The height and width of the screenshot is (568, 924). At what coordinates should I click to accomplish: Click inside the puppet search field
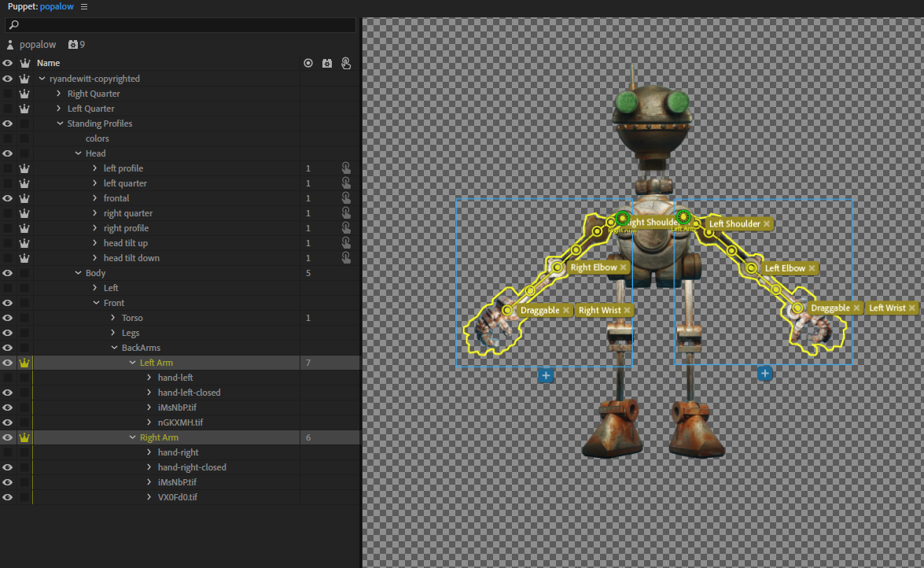[181, 24]
